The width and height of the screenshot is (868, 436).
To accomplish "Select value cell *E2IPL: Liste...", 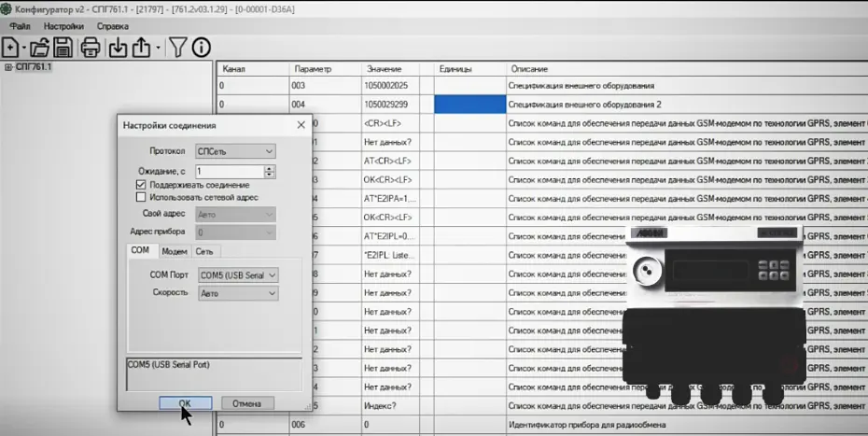I will pyautogui.click(x=390, y=256).
